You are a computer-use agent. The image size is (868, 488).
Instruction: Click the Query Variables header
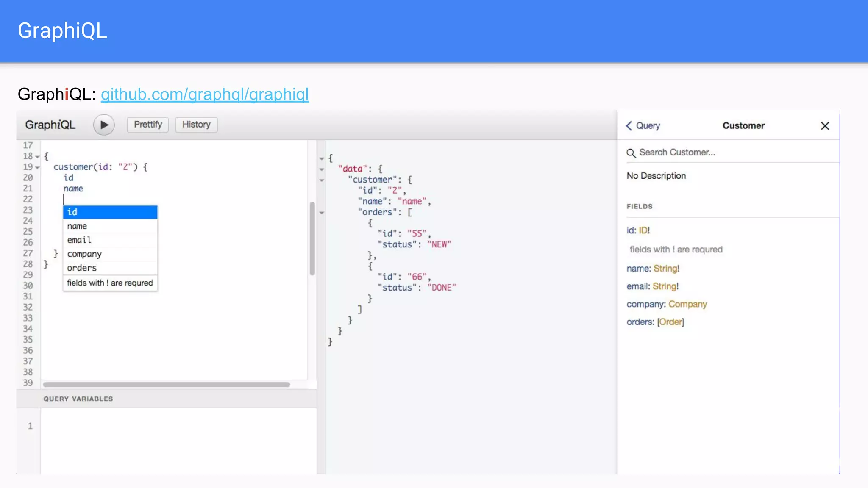(167, 399)
